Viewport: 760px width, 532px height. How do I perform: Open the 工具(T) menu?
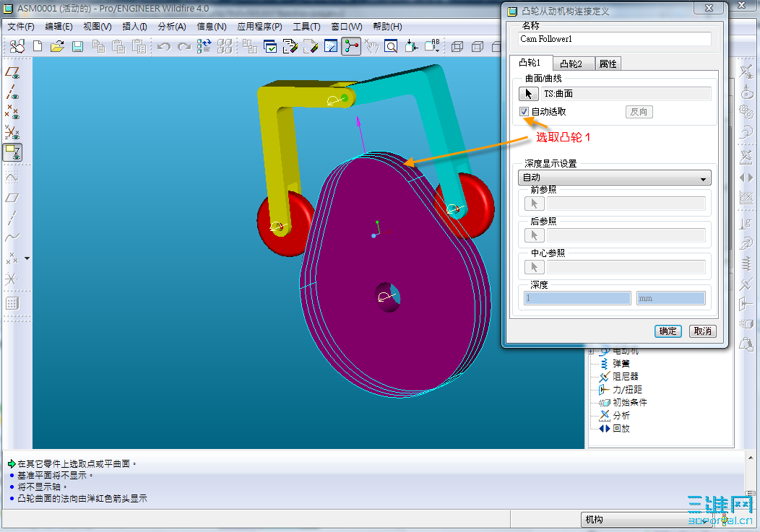pos(306,27)
